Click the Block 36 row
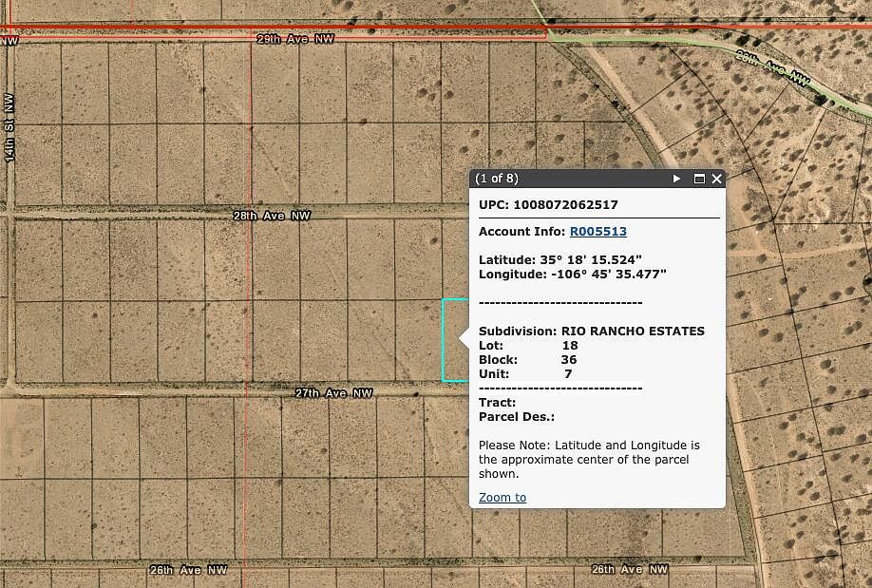This screenshot has width=872, height=588. coord(528,360)
